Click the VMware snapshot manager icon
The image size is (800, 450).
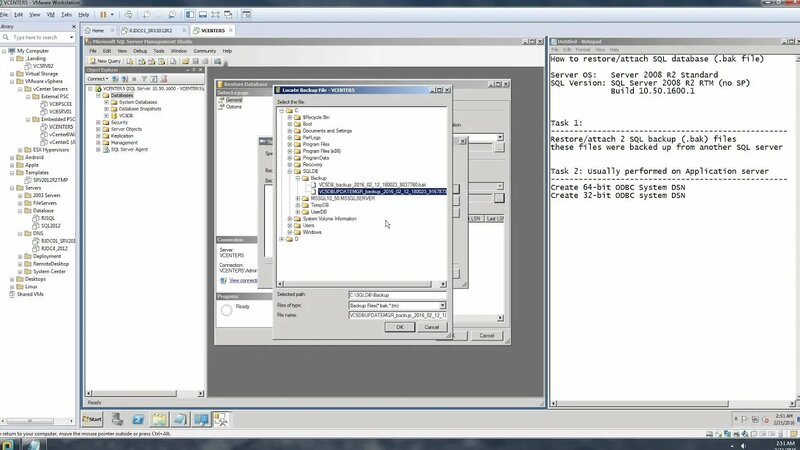pyautogui.click(x=172, y=15)
